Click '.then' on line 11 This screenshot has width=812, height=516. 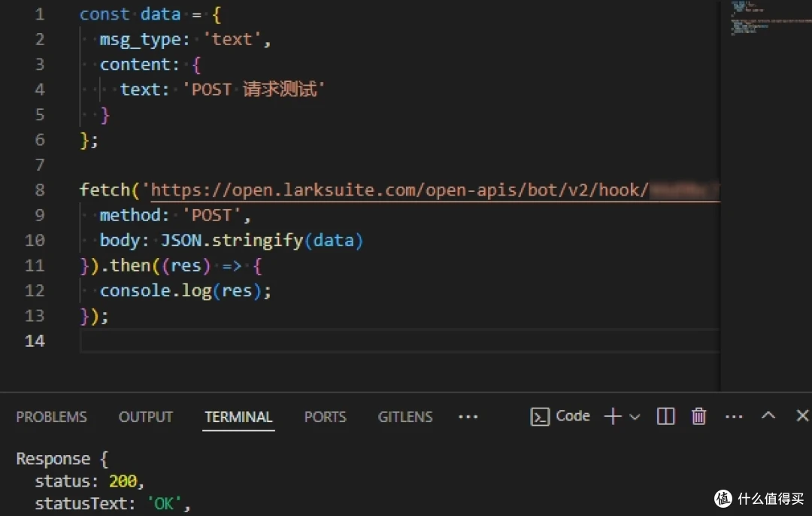(126, 266)
